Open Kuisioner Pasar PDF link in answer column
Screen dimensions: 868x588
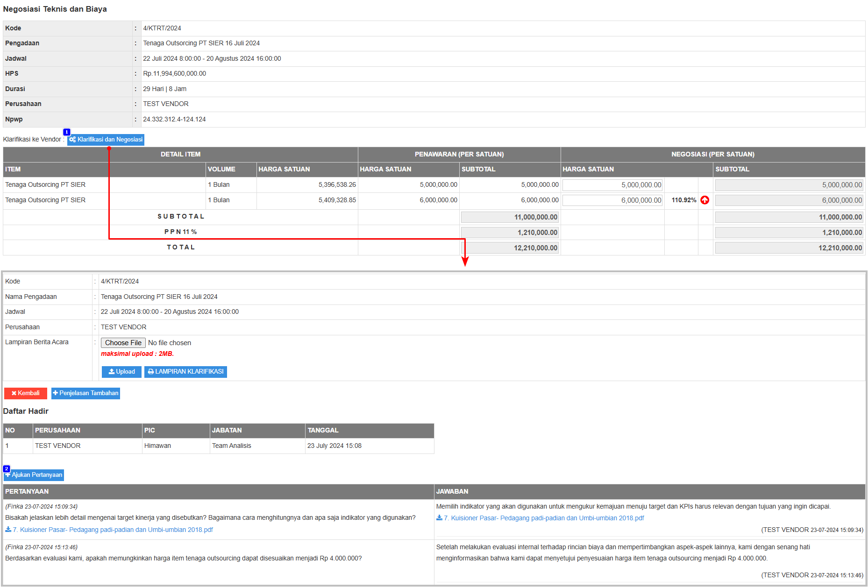point(544,518)
